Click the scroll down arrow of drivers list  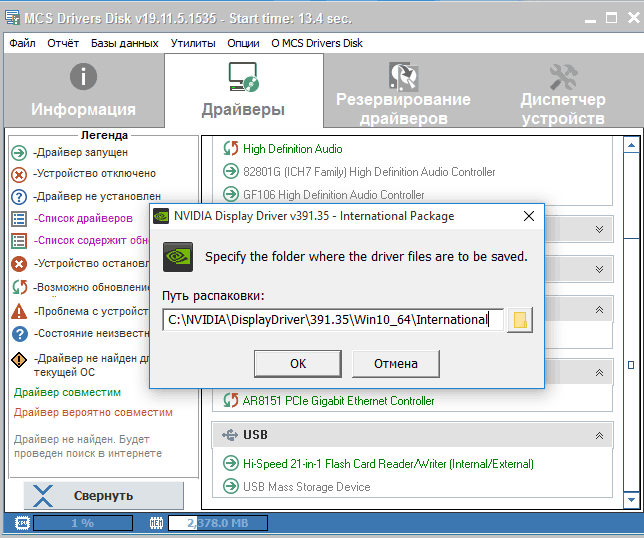pos(631,500)
